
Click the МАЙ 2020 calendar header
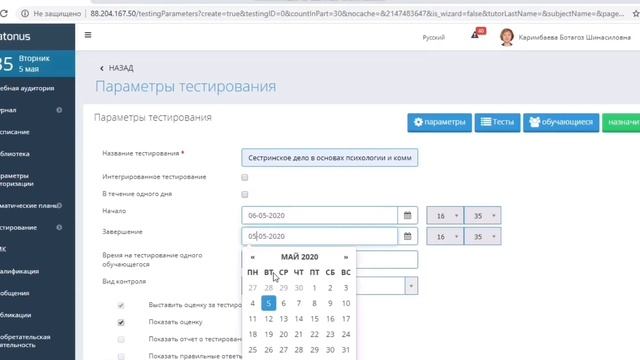[299, 257]
